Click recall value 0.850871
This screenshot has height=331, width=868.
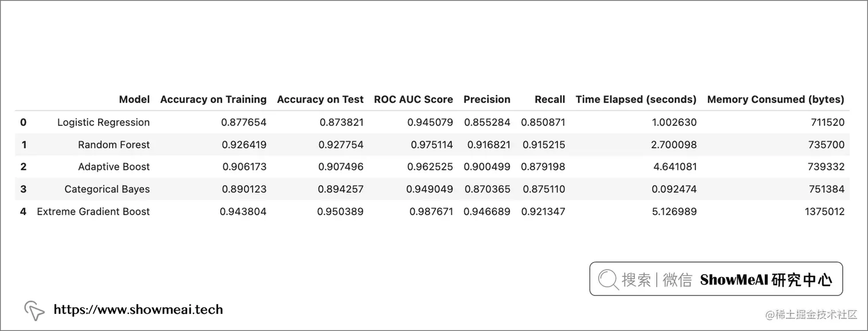click(543, 122)
